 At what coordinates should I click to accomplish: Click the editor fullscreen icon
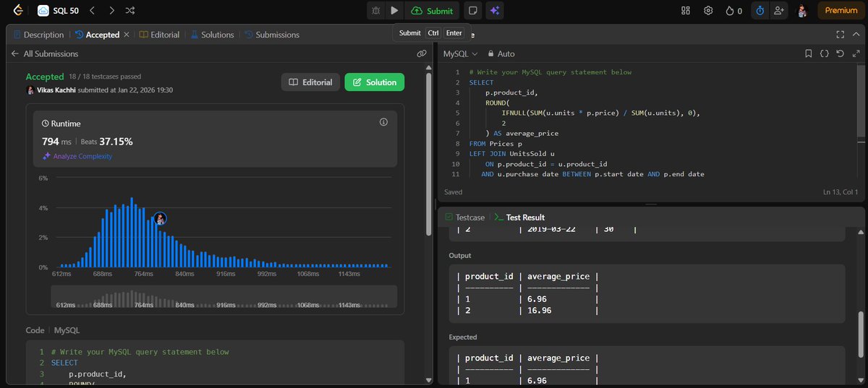click(856, 53)
